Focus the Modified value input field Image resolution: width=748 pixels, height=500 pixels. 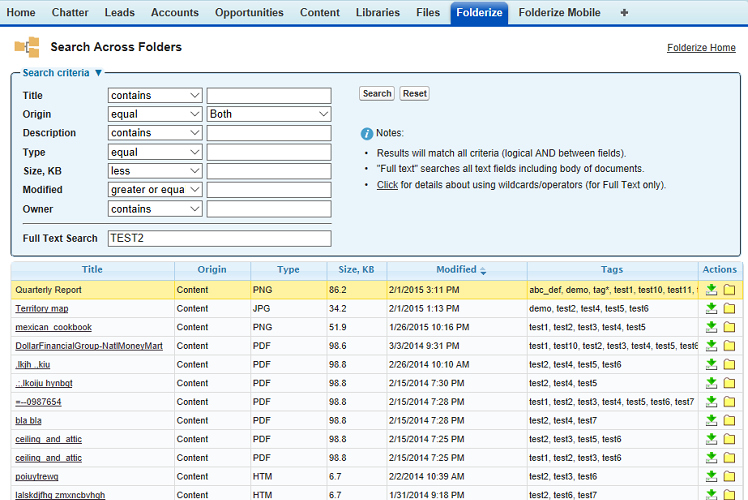269,189
